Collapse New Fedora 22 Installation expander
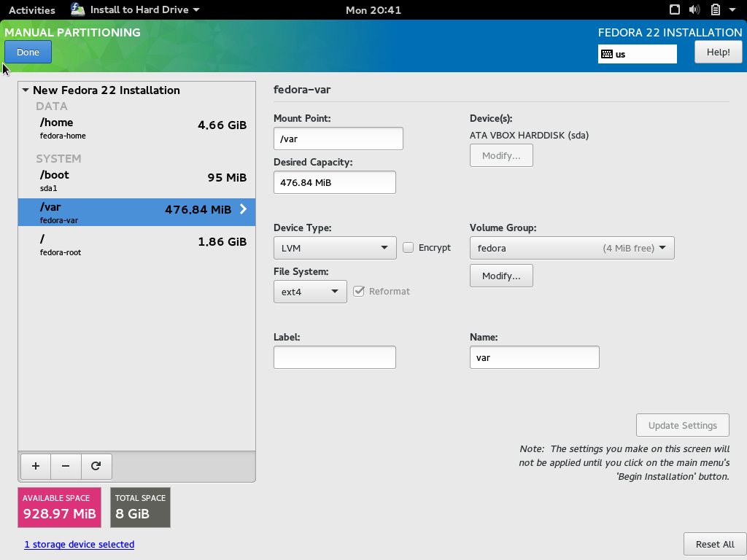 [26, 90]
